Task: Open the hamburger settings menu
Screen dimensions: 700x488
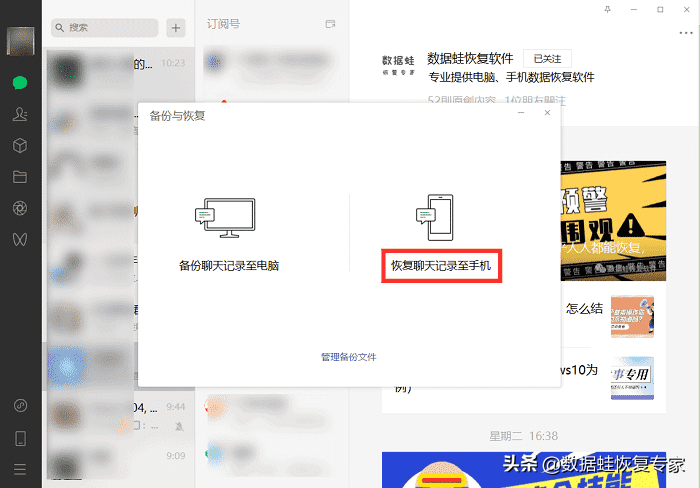Action: (19, 469)
